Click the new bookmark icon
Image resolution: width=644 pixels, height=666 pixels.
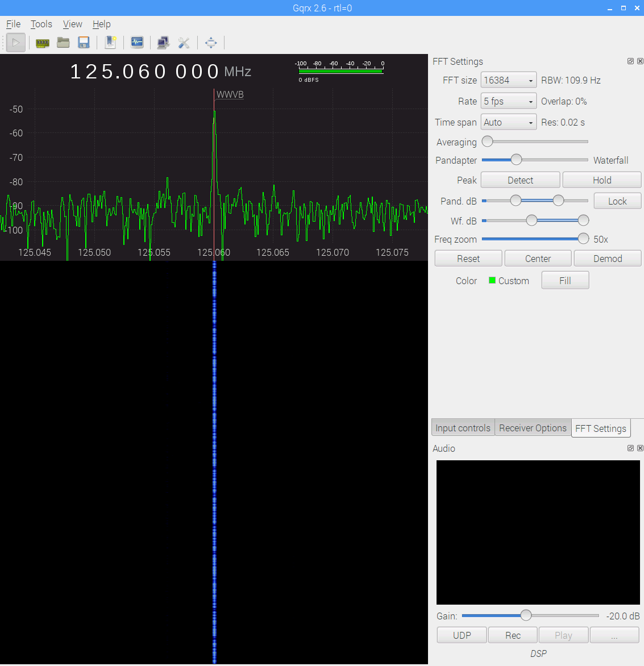(111, 43)
